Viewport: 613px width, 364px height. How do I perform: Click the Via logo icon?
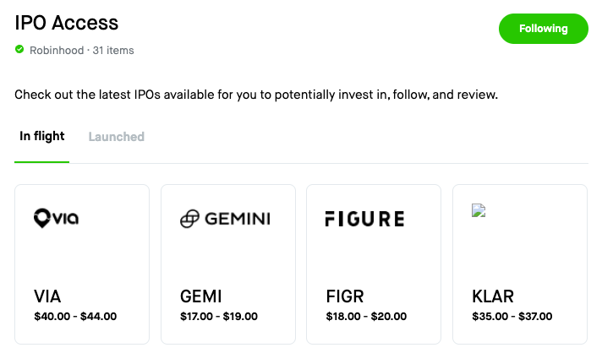(x=56, y=219)
